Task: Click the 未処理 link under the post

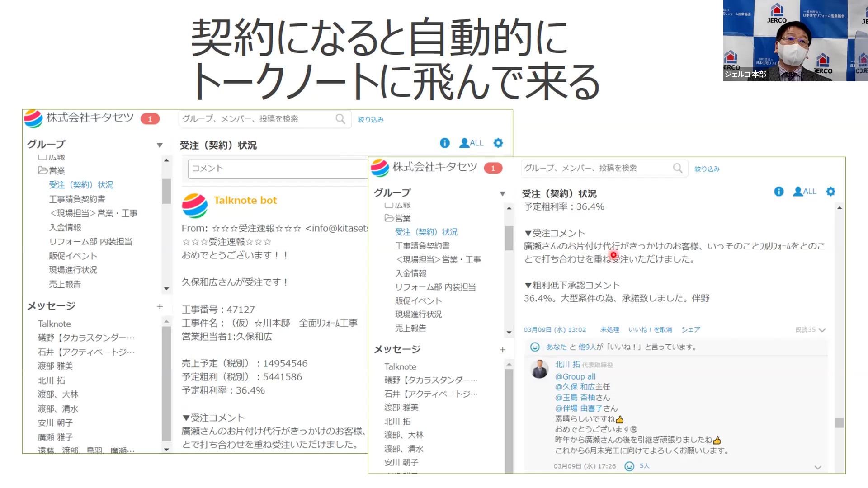Action: click(610, 330)
